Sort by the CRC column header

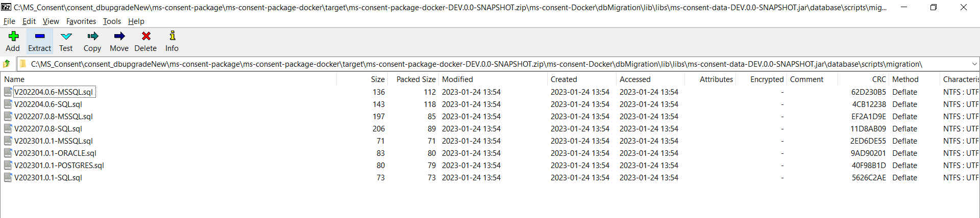coord(879,79)
